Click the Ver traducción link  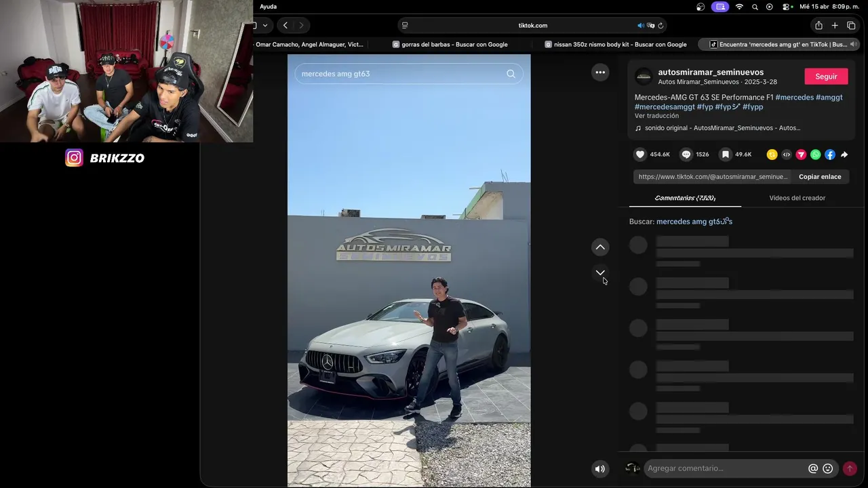(x=656, y=116)
